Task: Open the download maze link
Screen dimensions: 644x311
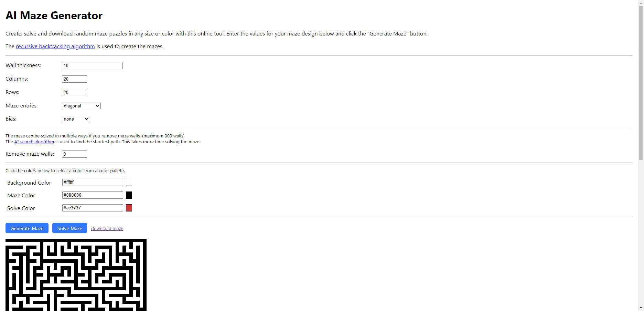Action: click(107, 229)
